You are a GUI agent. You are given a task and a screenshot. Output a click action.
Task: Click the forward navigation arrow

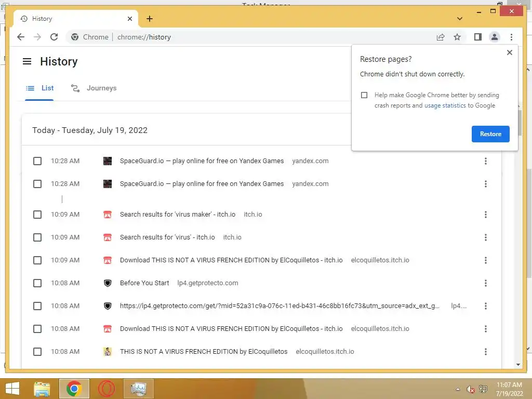(37, 37)
